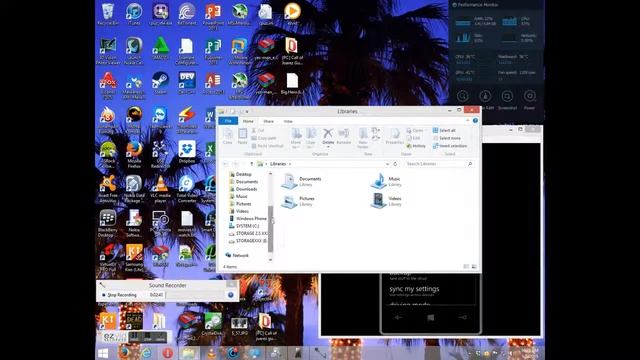This screenshot has height=360, width=640.
Task: Open the File tab in Explorer
Action: pos(228,121)
